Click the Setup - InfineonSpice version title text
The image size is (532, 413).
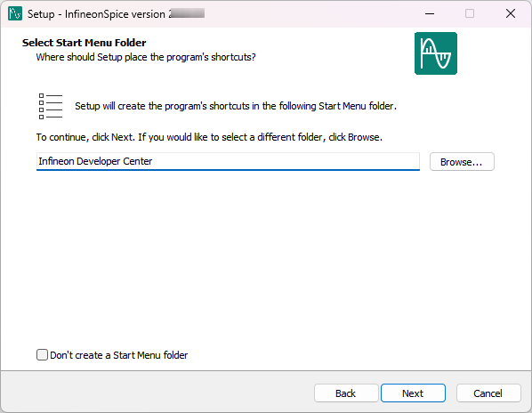[x=96, y=14]
